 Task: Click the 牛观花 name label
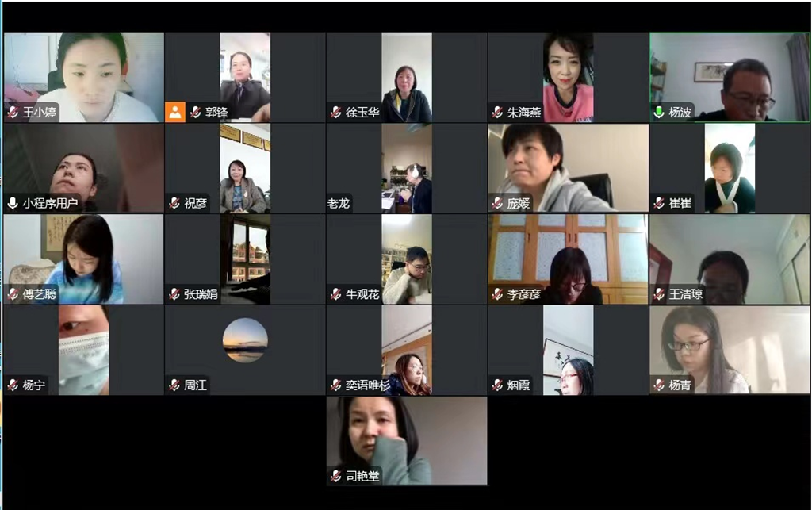362,294
